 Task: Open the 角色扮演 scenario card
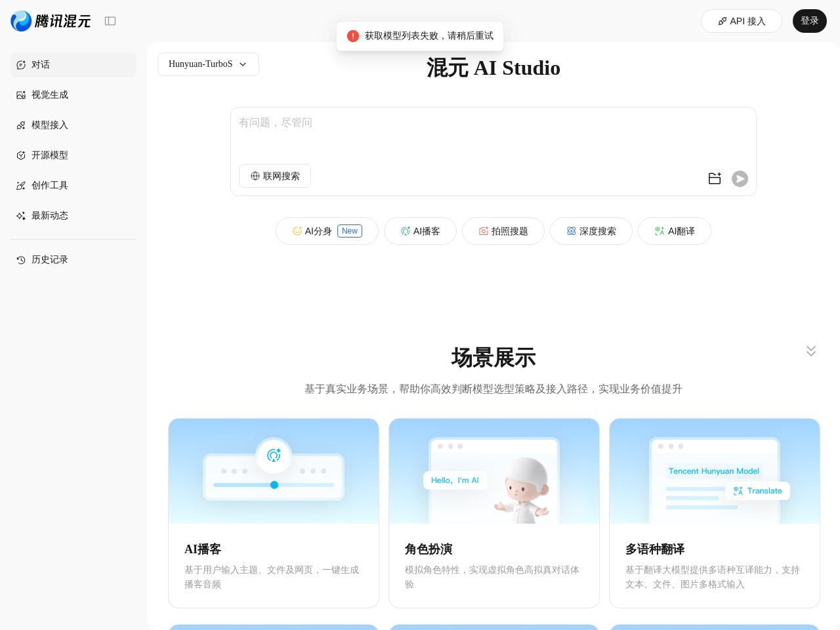(493, 513)
